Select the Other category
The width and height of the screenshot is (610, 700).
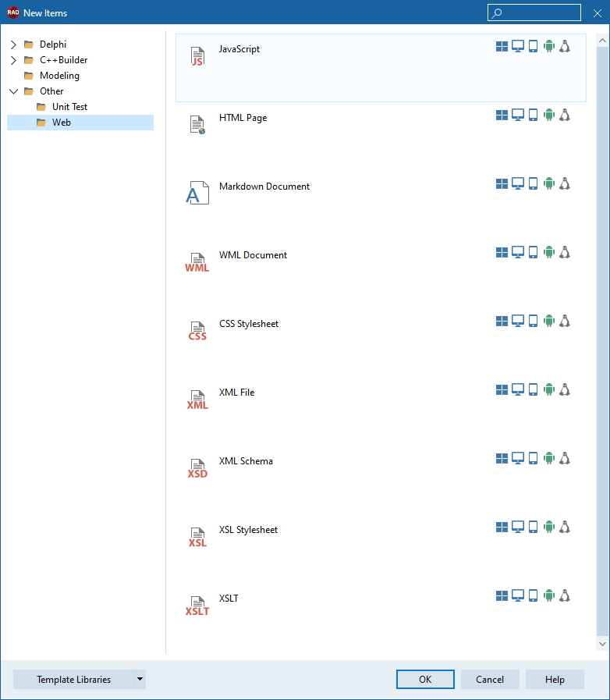(x=51, y=91)
